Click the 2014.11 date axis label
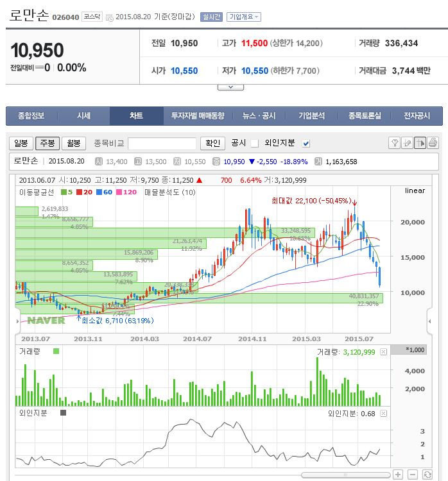The width and height of the screenshot is (448, 481). (x=252, y=339)
